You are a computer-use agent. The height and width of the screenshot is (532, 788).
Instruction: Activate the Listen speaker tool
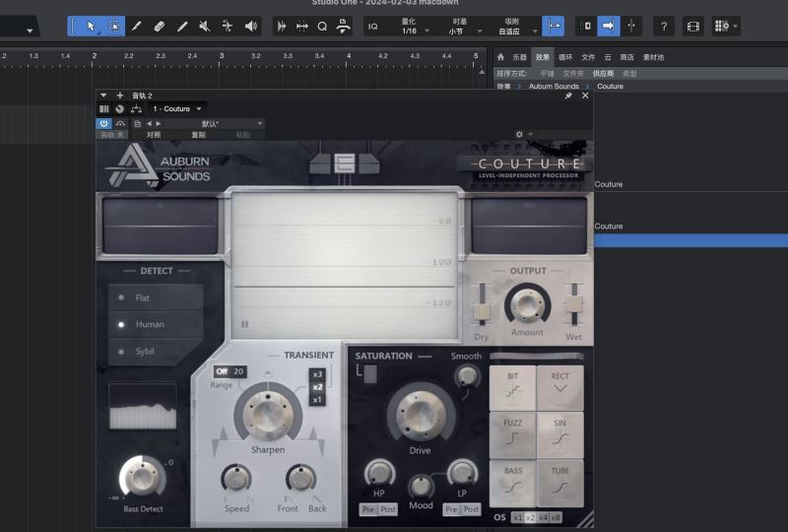click(250, 27)
